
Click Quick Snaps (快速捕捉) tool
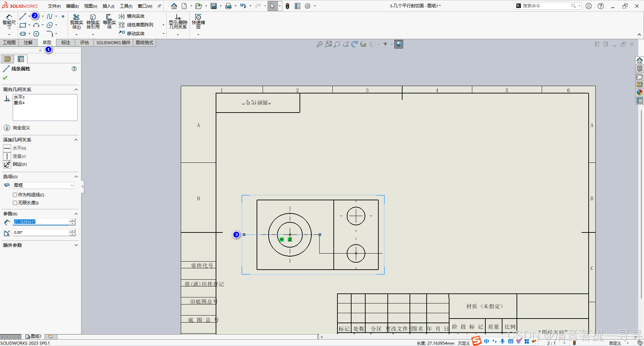pos(198,22)
